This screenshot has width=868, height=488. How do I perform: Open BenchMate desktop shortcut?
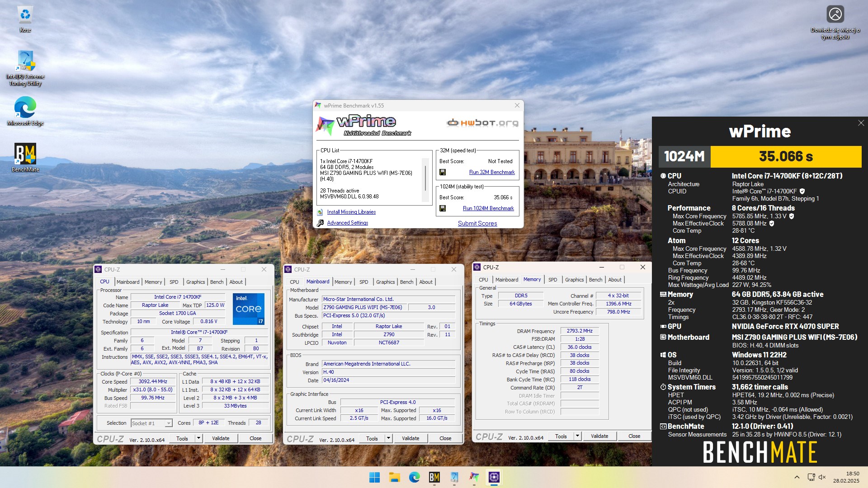pos(25,157)
